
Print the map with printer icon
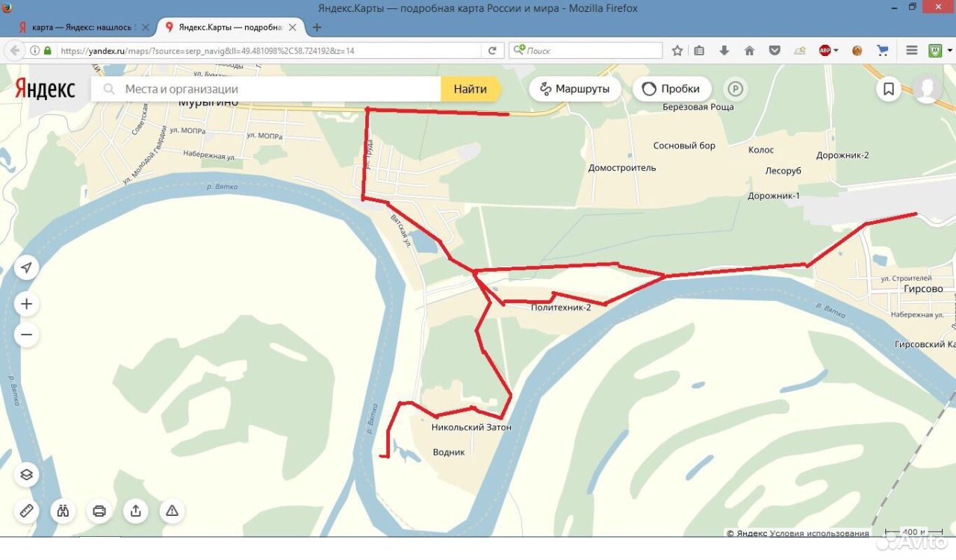[x=99, y=511]
